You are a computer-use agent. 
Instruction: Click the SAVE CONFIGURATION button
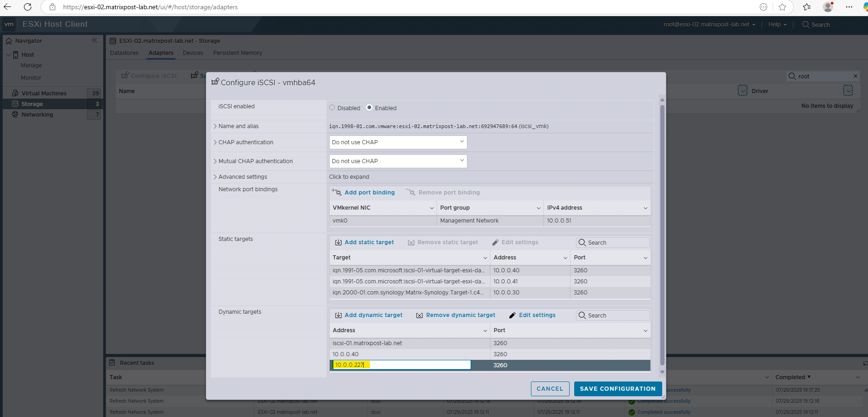[x=618, y=388]
